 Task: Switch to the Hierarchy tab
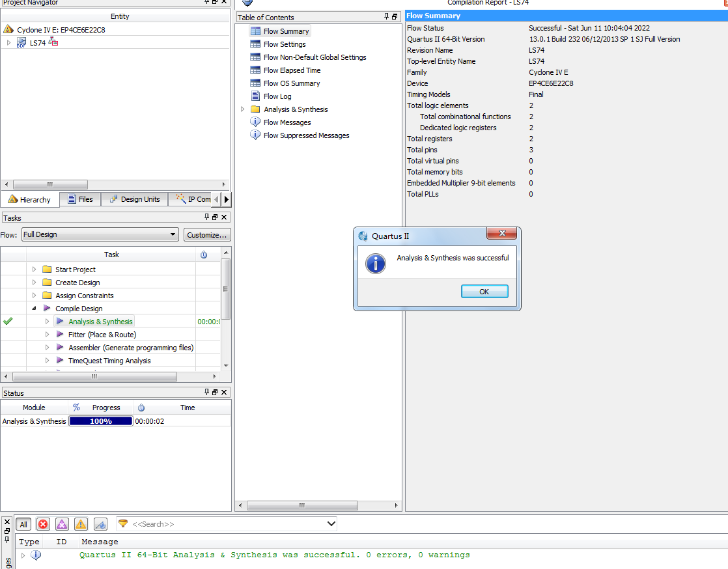point(30,200)
